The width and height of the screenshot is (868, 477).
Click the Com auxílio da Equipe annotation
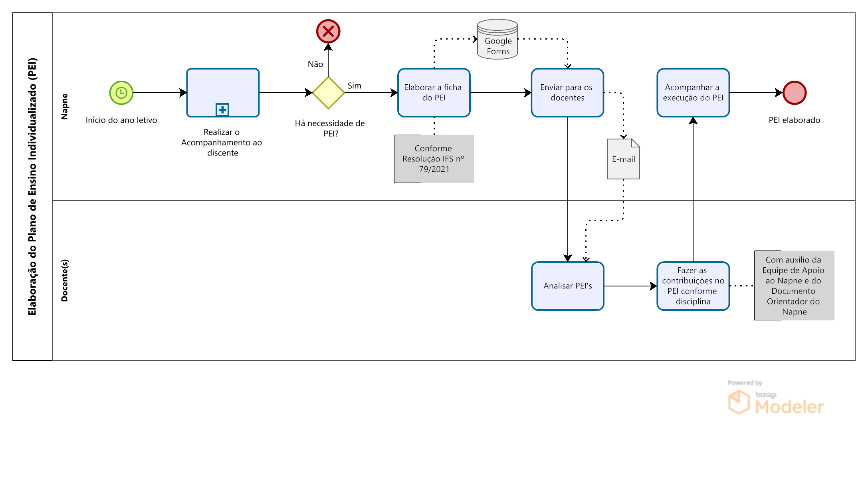pyautogui.click(x=794, y=286)
